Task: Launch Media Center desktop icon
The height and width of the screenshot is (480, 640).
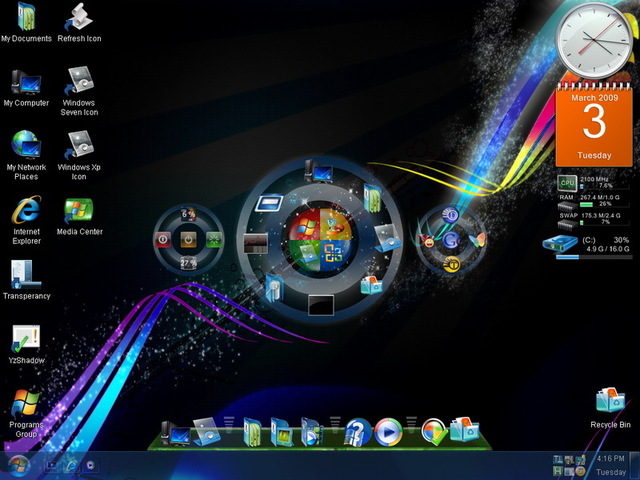Action: (79, 216)
